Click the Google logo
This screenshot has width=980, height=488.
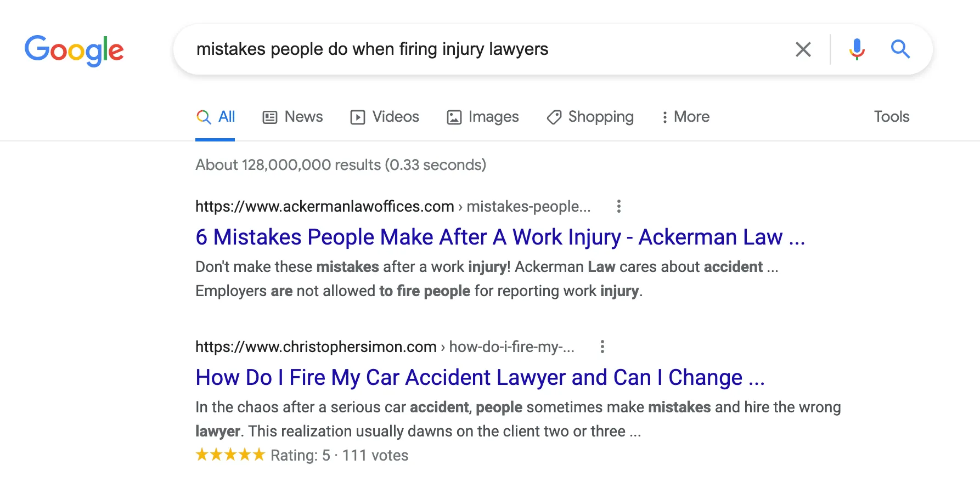tap(74, 50)
